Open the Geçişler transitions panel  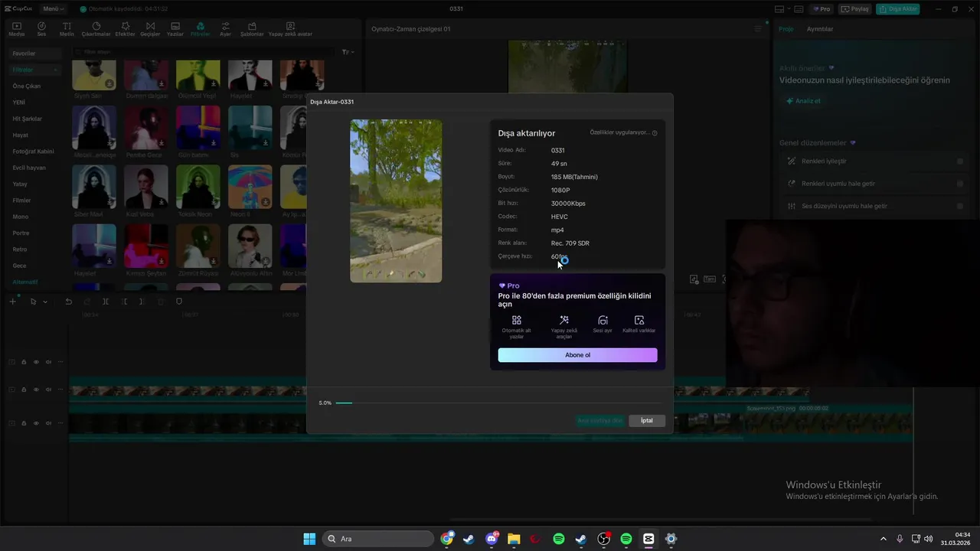[150, 29]
